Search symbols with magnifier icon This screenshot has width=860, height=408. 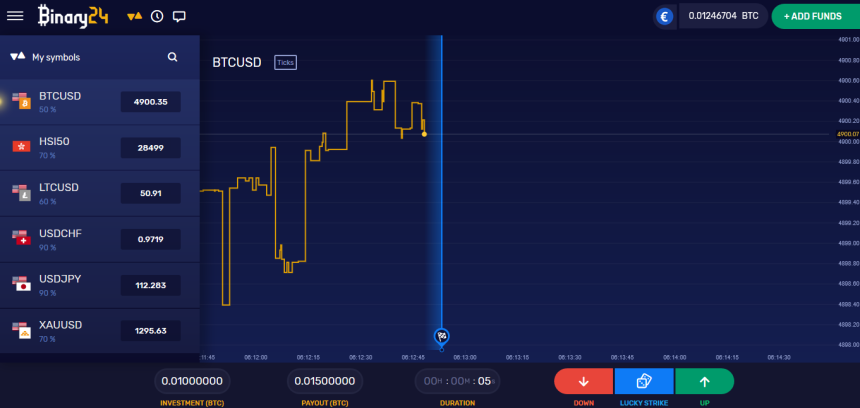coord(172,57)
